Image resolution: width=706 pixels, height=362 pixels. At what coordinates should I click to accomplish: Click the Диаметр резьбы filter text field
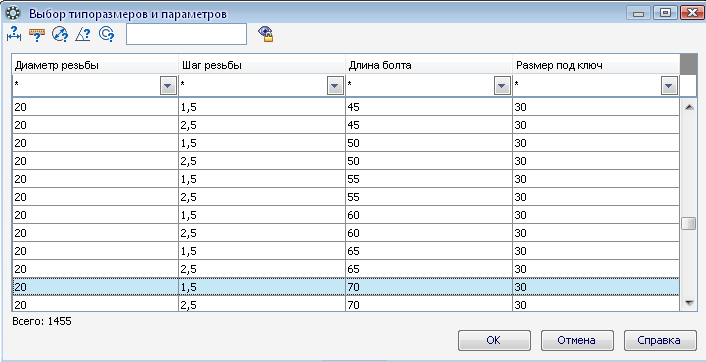tap(86, 86)
